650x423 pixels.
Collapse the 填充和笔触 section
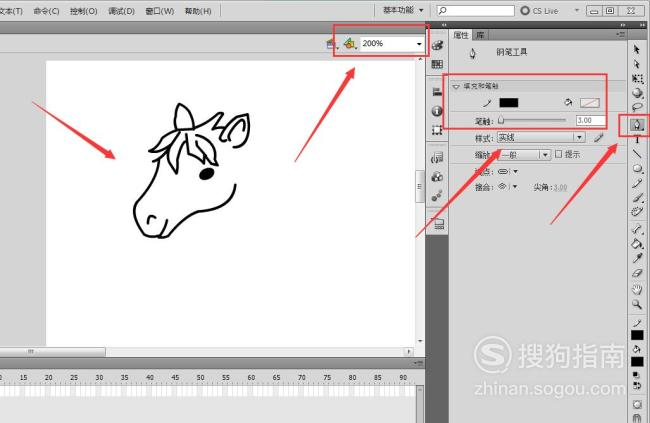tap(456, 86)
